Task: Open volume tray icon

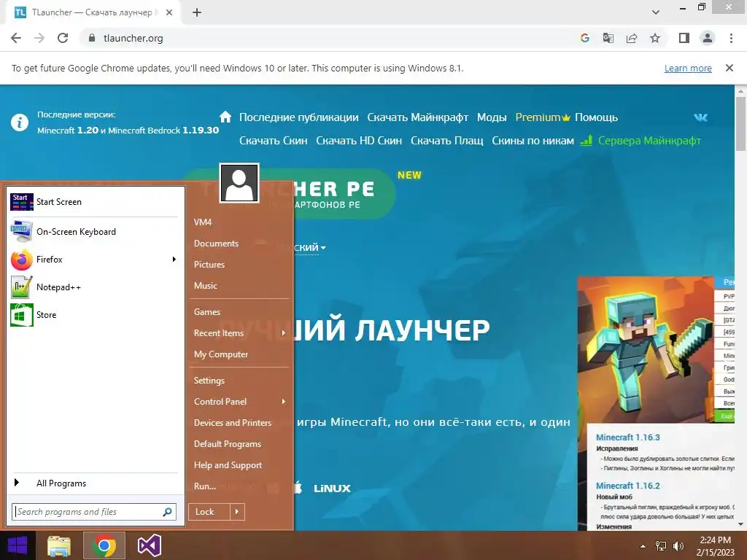Action: point(678,546)
